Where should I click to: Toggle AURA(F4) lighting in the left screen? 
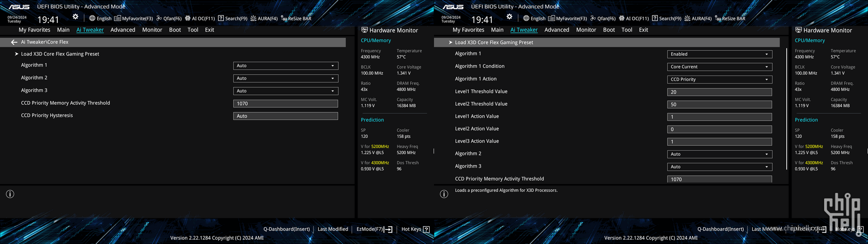264,19
